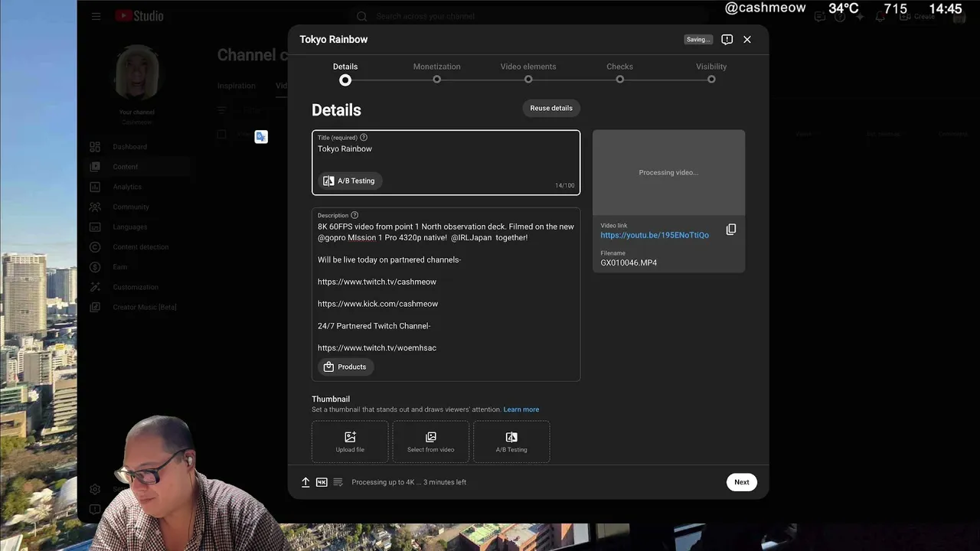The image size is (980, 551).
Task: Click into the Title field containing Tokyo Rainbow
Action: pyautogui.click(x=446, y=162)
